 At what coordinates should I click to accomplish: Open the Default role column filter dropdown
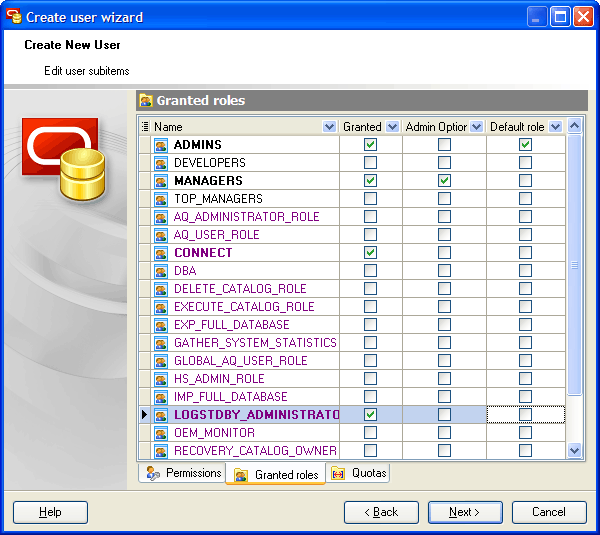click(x=555, y=127)
